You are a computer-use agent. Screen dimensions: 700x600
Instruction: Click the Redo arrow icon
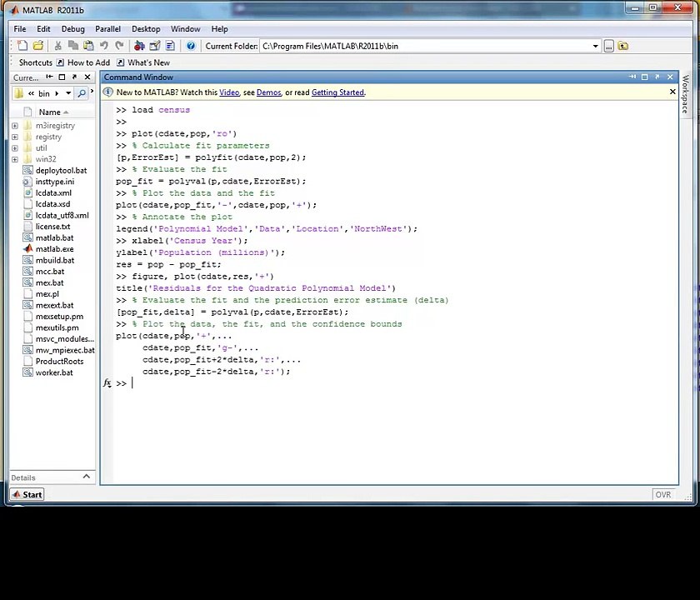click(119, 46)
